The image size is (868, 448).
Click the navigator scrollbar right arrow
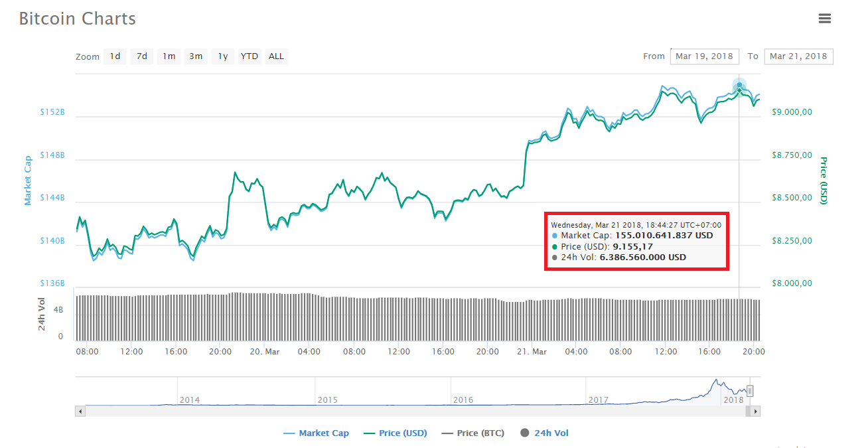pos(756,411)
